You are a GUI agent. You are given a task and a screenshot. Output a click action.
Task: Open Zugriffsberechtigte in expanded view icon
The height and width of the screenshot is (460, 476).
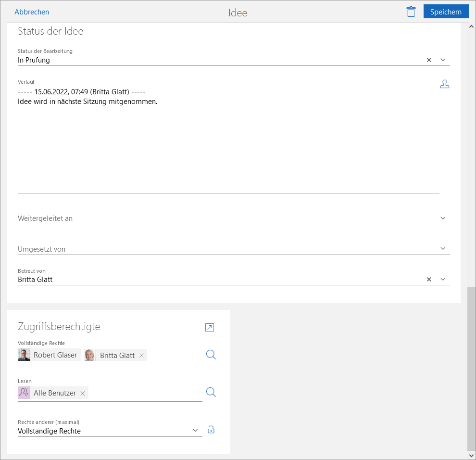(210, 328)
